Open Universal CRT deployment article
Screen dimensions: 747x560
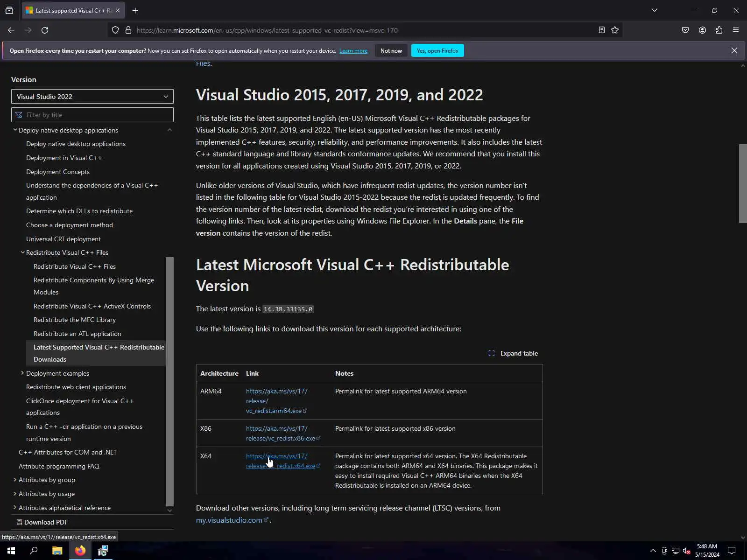[x=63, y=239]
